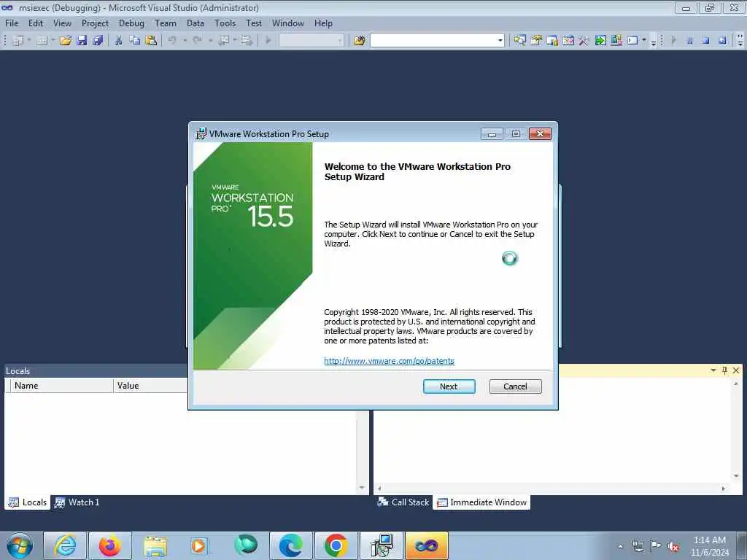Open the Standard toolbar options overflow arrow
The image size is (747, 560).
653,42
